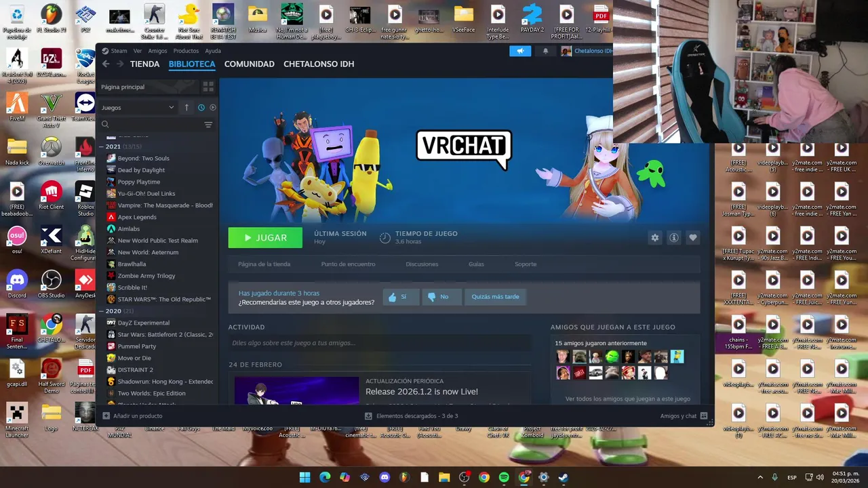Viewport: 868px width, 488px height.
Task: Open the Juegos category dropdown
Action: coord(138,107)
